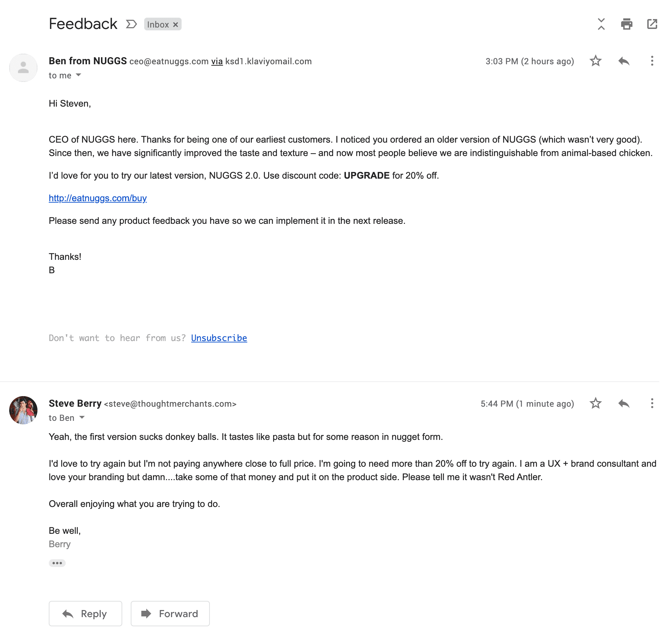Image resolution: width=672 pixels, height=639 pixels.
Task: Star Steve Berry's reply message
Action: [x=595, y=404]
